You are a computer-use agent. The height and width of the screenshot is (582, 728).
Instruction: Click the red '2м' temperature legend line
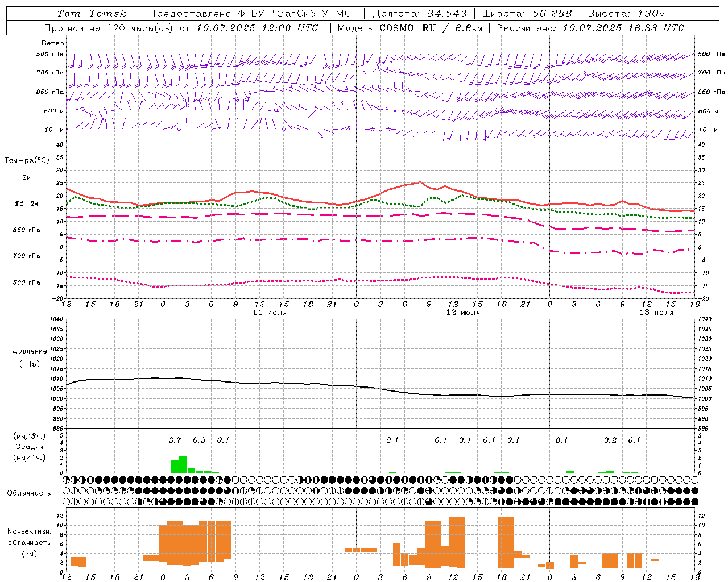click(x=26, y=184)
